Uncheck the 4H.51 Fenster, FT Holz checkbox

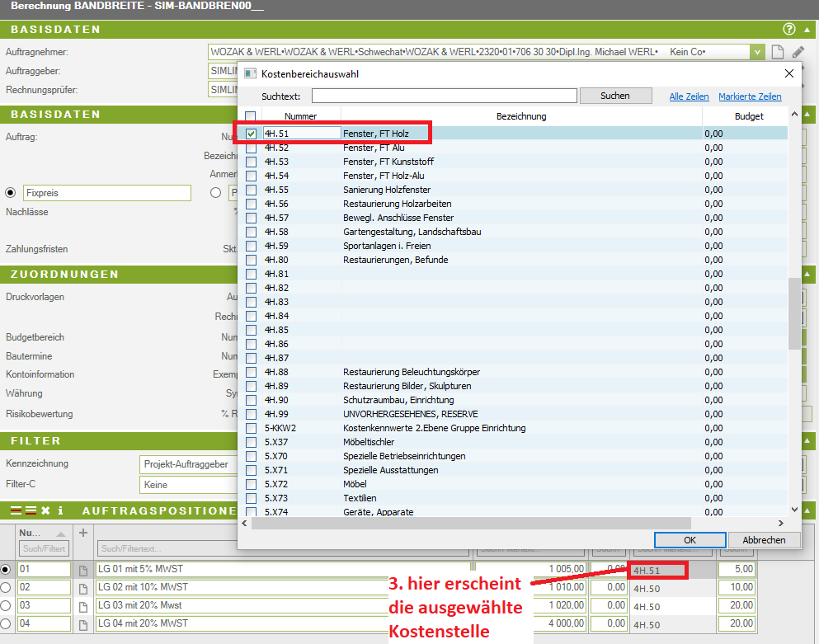click(x=251, y=134)
